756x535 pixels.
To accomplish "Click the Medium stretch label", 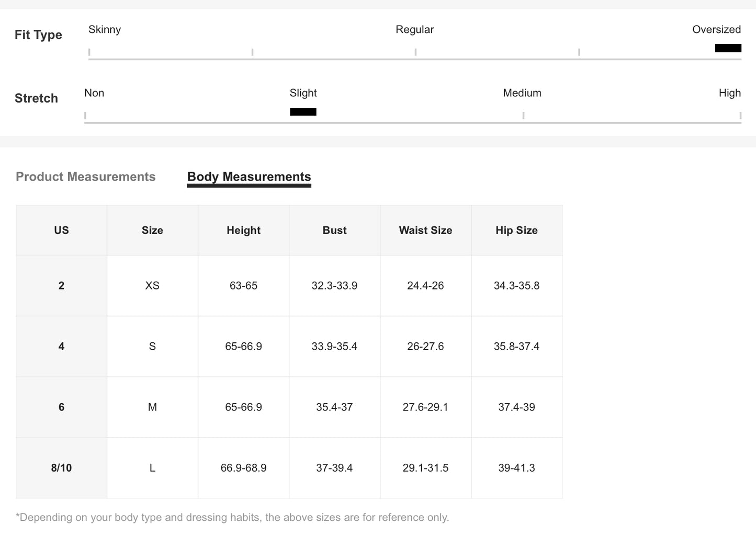I will (522, 93).
